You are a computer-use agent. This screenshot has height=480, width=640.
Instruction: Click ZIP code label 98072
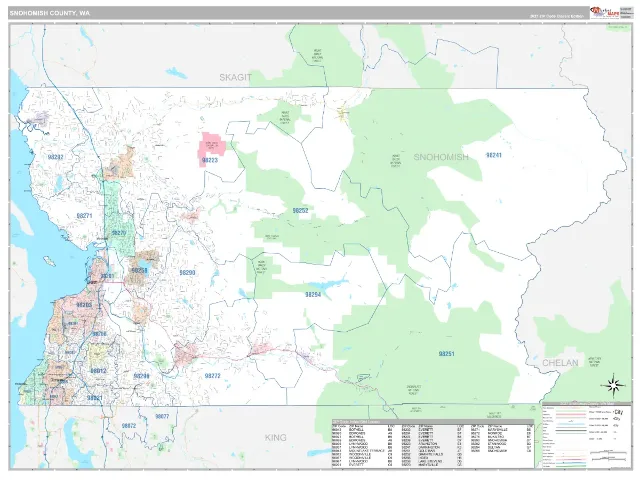pyautogui.click(x=129, y=426)
